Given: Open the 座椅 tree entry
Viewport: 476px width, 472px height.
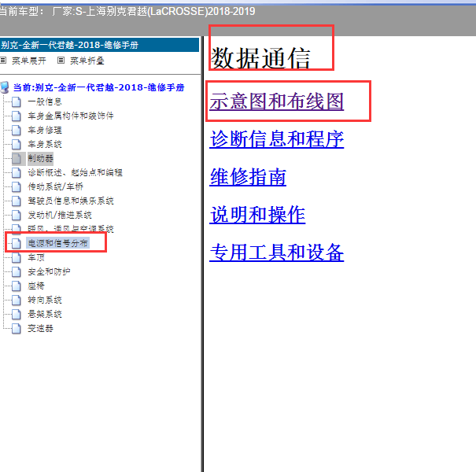Looking at the screenshot, I should coord(36,286).
